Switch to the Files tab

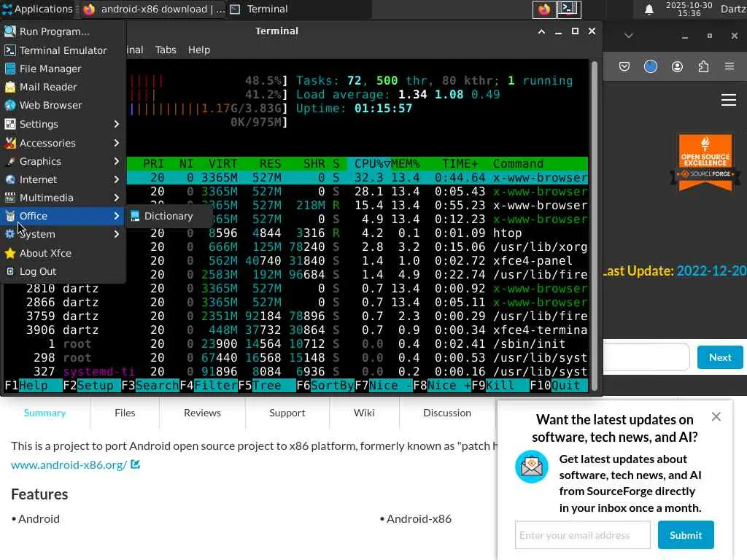tap(125, 413)
